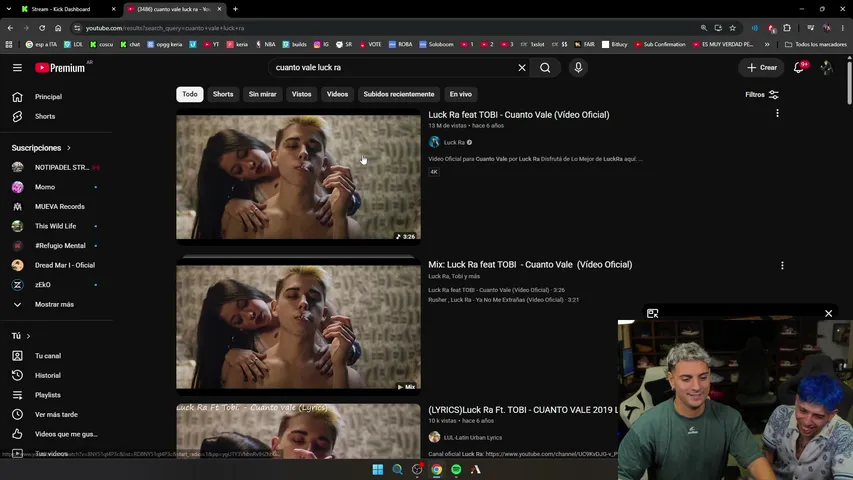This screenshot has width=853, height=480.
Task: Clear the search query with X
Action: (522, 67)
